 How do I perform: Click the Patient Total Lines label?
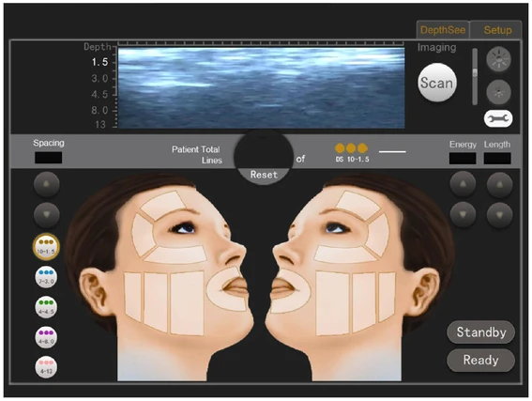click(197, 155)
